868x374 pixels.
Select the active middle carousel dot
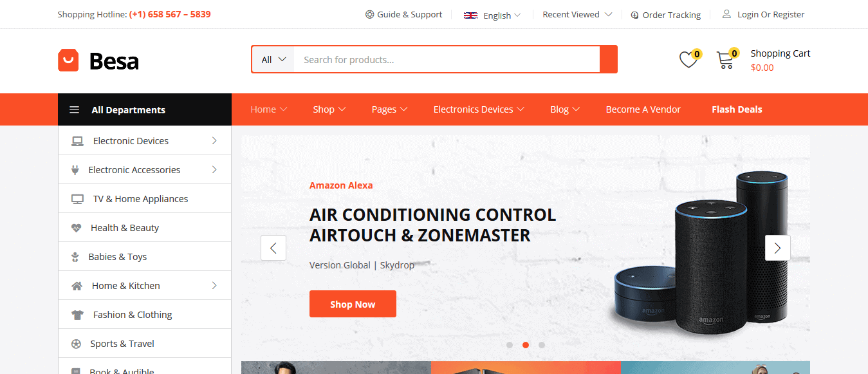[526, 345]
